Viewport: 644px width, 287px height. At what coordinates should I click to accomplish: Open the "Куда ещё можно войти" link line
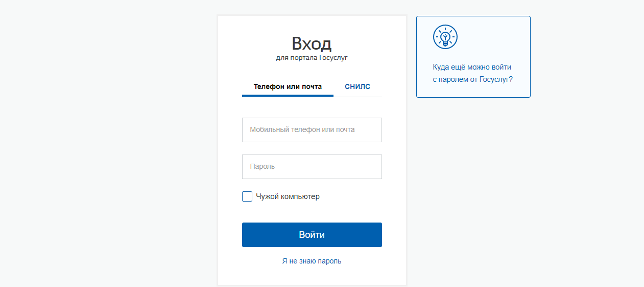point(472,67)
